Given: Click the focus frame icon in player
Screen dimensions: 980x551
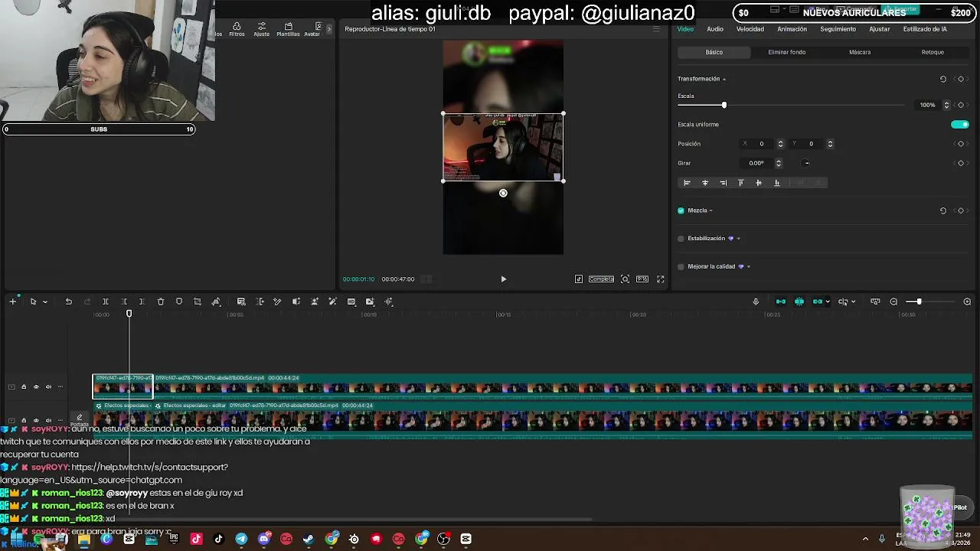Looking at the screenshot, I should point(626,279).
